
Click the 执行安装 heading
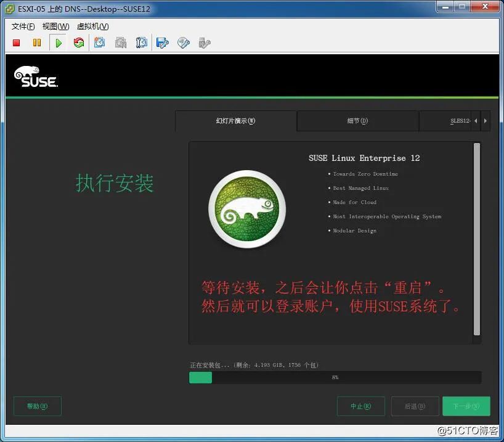click(x=115, y=183)
